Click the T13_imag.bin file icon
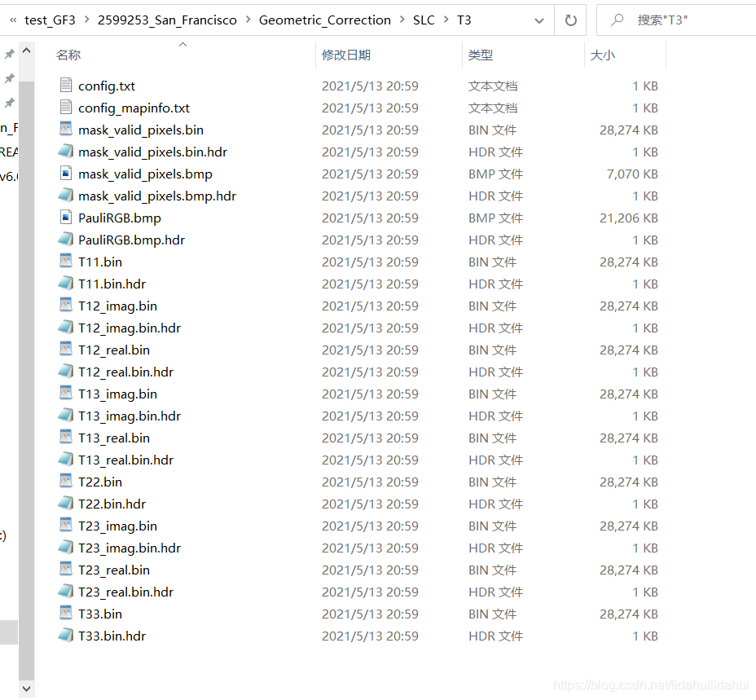 pos(66,393)
